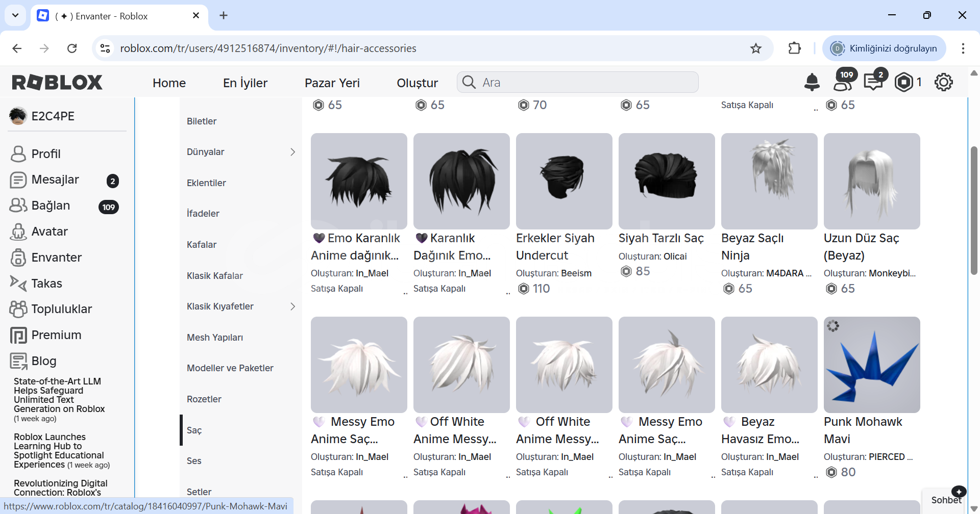Click the browser address bar URL
The height and width of the screenshot is (514, 980).
pyautogui.click(x=268, y=48)
